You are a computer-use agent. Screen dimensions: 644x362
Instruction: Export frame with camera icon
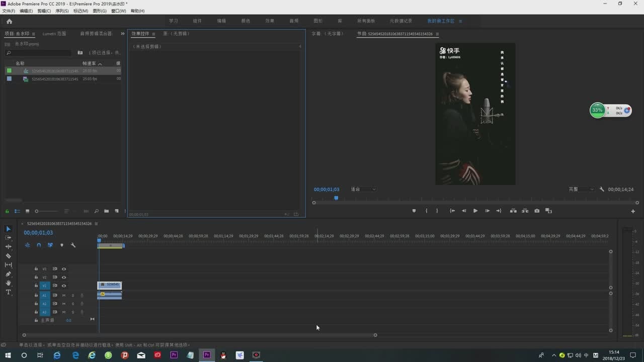pos(537,211)
